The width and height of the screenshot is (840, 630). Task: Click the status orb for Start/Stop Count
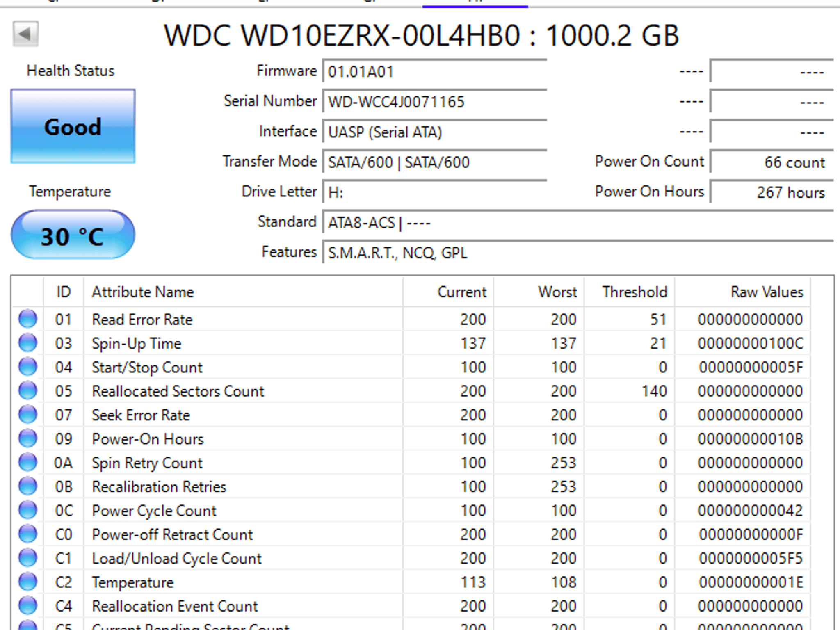click(28, 367)
